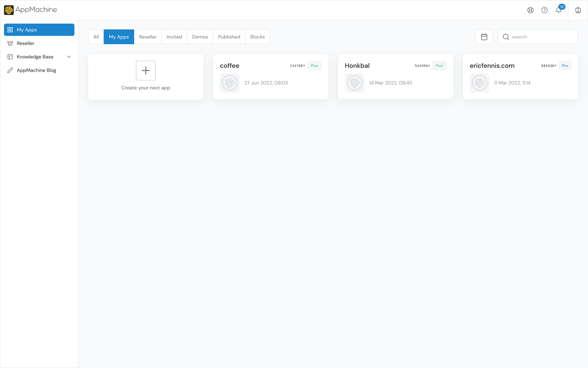The image size is (588, 368).
Task: Switch to the Published tab
Action: click(229, 37)
